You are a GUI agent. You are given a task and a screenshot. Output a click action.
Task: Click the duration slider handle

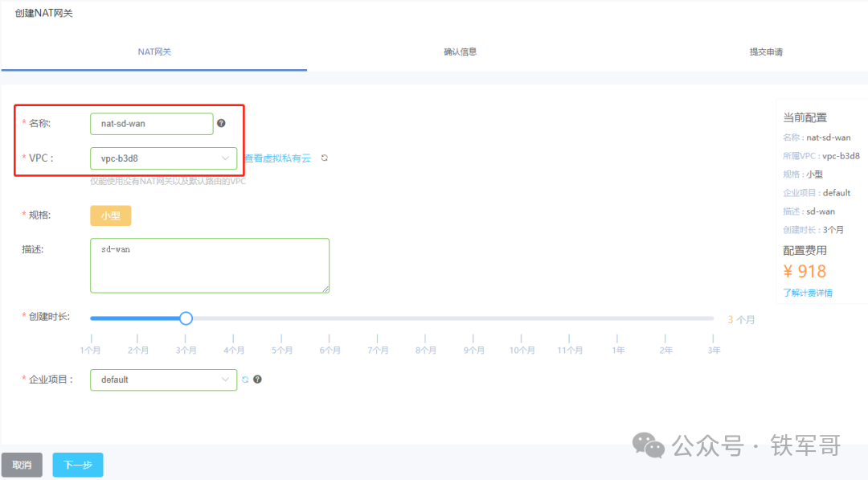(186, 318)
